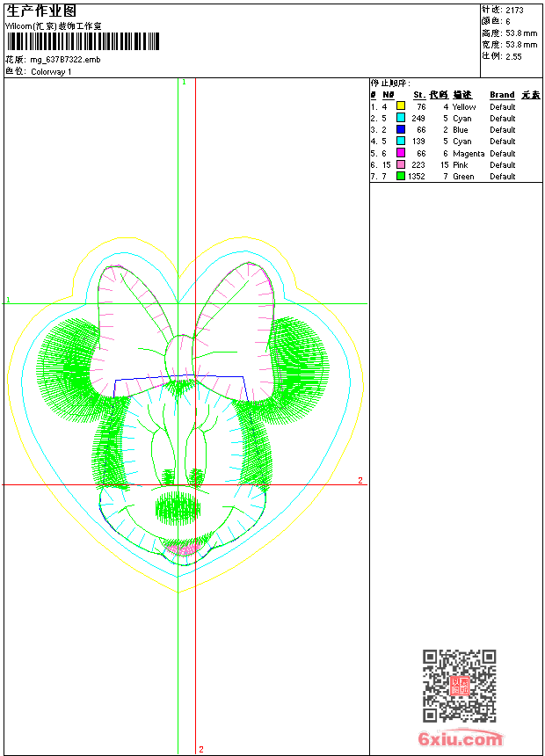The image size is (545, 756).
Task: Click stitch count 1352 in Green row
Action: coord(417,177)
